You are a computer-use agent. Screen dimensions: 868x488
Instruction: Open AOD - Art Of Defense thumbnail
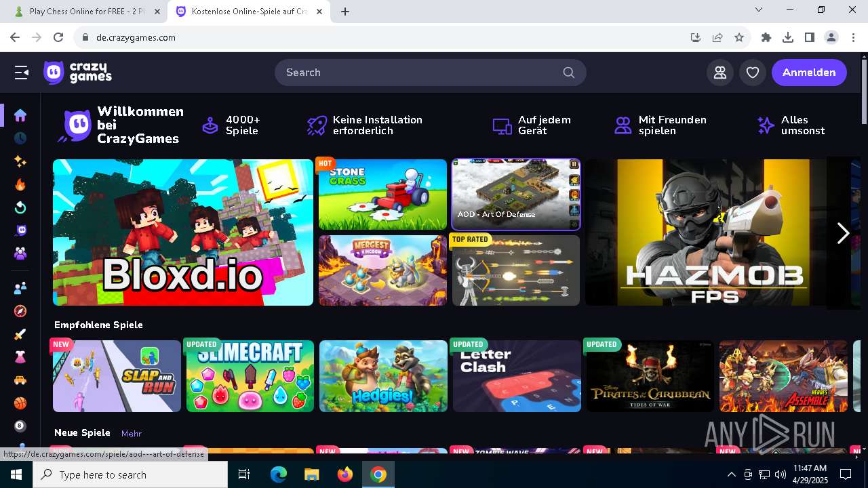tap(516, 195)
